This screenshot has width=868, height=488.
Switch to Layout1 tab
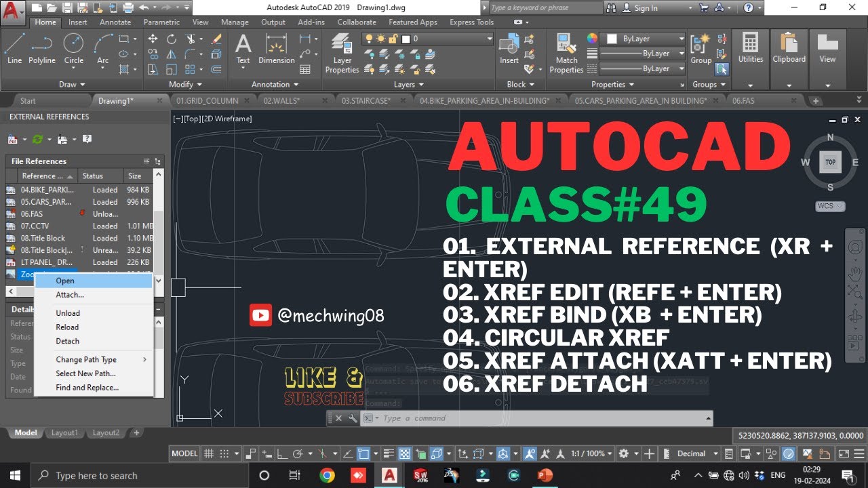pyautogui.click(x=66, y=432)
